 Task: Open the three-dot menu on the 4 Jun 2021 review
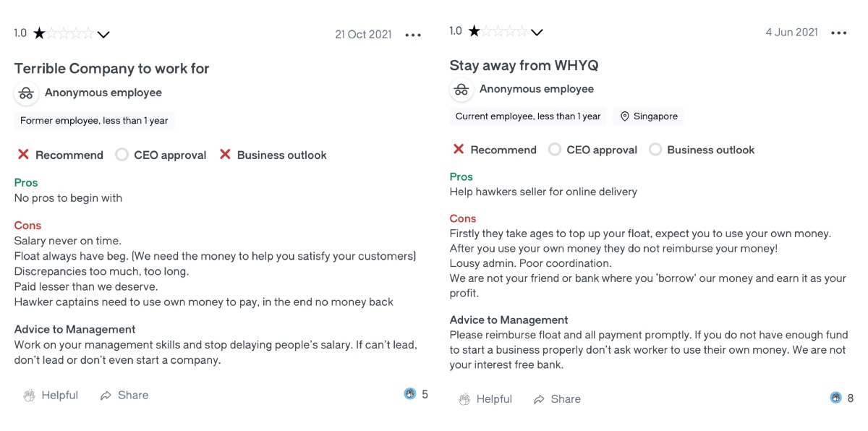tap(838, 33)
